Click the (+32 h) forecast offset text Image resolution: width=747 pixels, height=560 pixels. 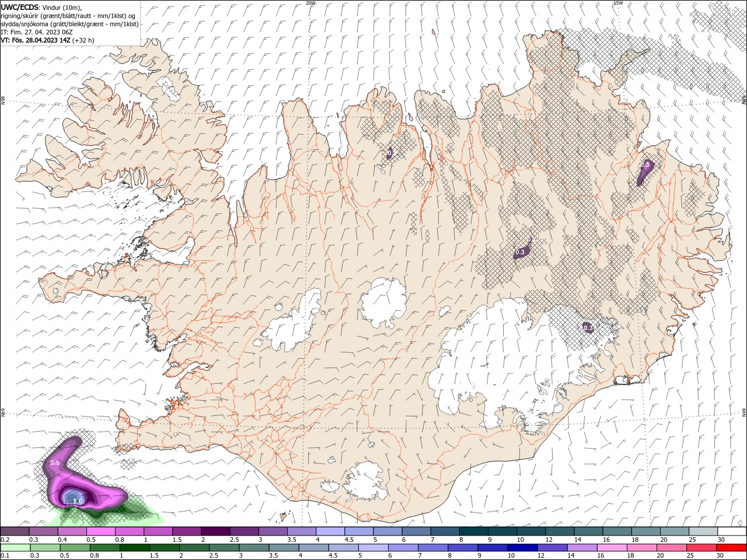(x=83, y=40)
